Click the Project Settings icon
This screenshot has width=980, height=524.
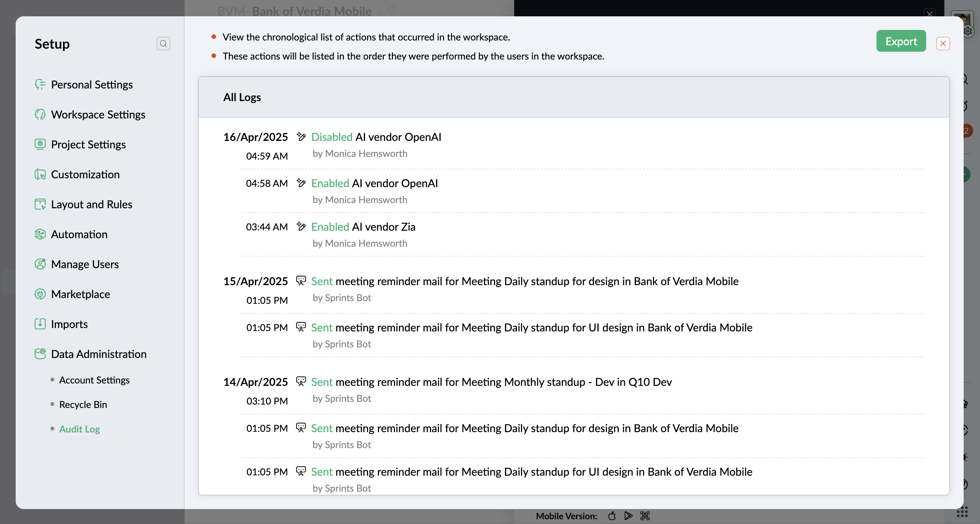tap(40, 145)
